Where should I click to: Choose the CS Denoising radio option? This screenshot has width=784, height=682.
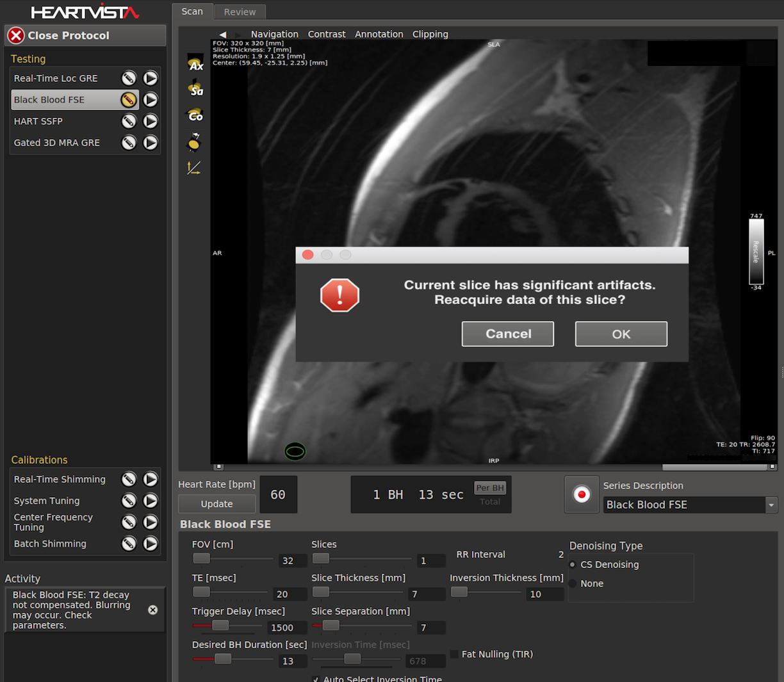pos(573,565)
